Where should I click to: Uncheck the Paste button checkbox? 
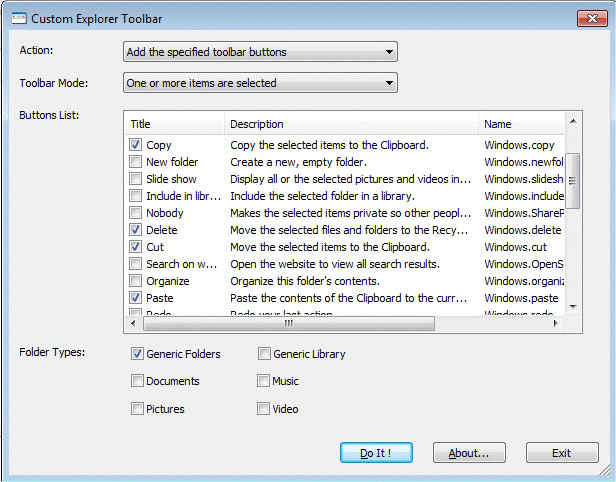[x=136, y=298]
